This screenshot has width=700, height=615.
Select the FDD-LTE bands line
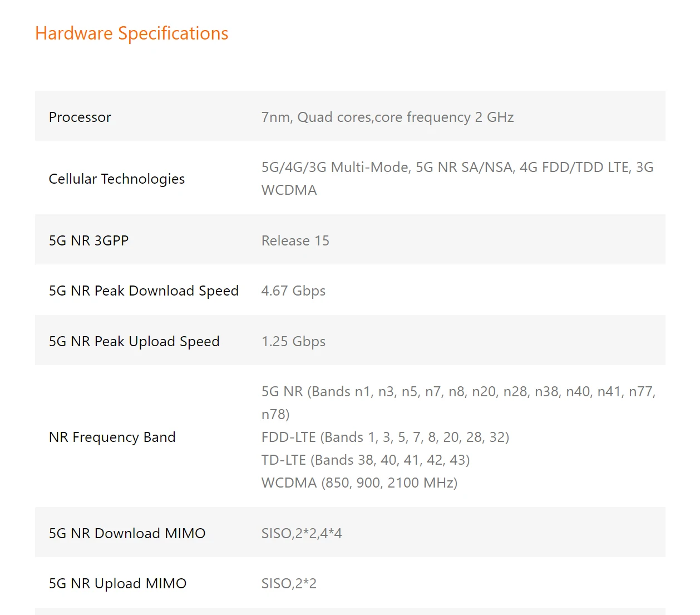(385, 437)
